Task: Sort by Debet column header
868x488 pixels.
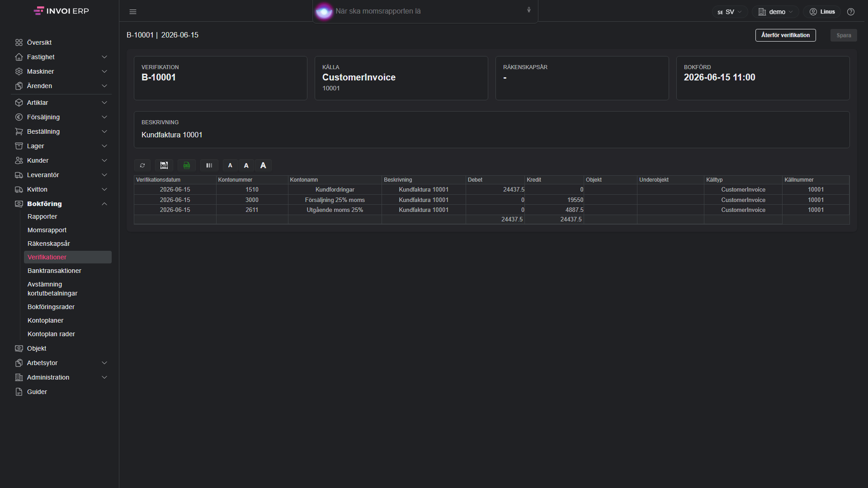Action: (x=495, y=180)
